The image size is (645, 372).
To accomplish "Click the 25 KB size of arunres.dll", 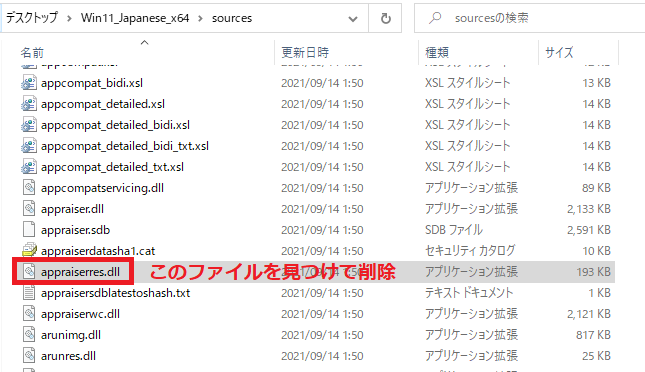I will tap(596, 356).
